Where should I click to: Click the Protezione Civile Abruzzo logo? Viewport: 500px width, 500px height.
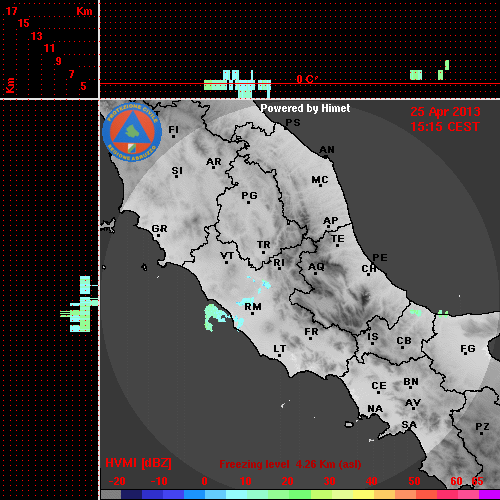132,132
